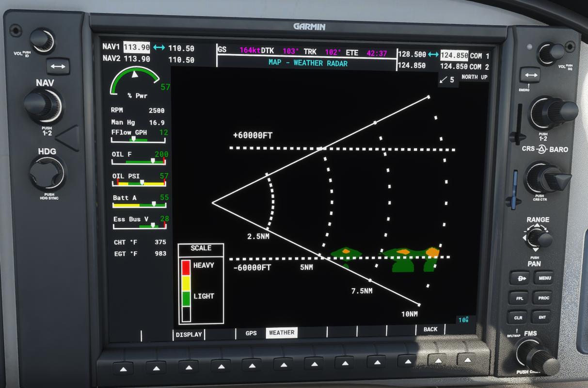This screenshot has width=588, height=388.
Task: Click the -60000FT altitude label
Action: point(252,267)
